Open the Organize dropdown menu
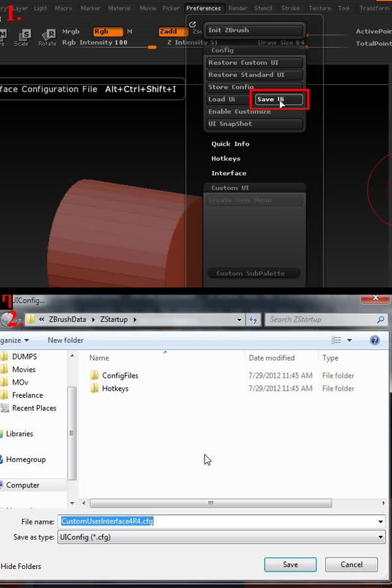This screenshot has height=588, width=392. coord(14,340)
